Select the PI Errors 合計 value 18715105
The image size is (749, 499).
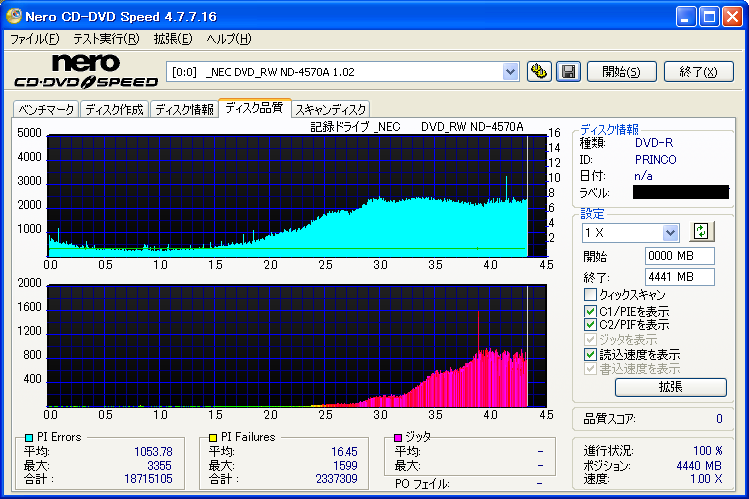point(149,478)
